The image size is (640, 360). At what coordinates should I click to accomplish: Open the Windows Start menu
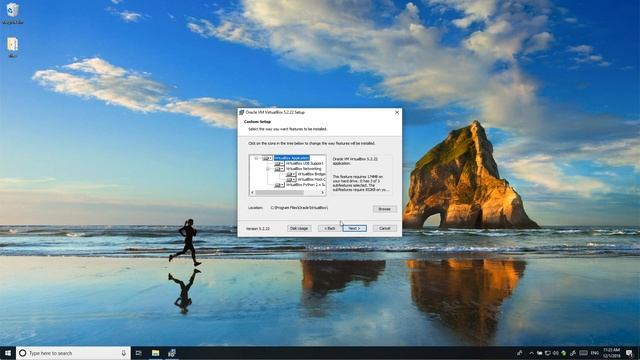(x=8, y=353)
